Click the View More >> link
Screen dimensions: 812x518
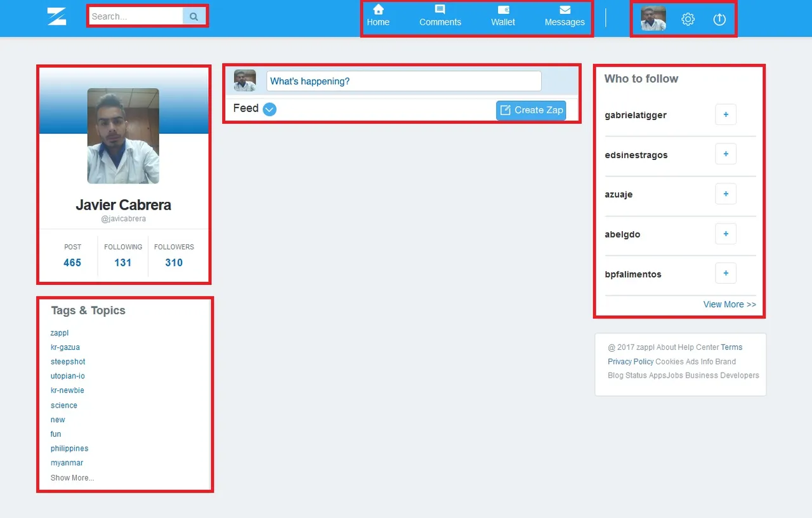pos(730,305)
